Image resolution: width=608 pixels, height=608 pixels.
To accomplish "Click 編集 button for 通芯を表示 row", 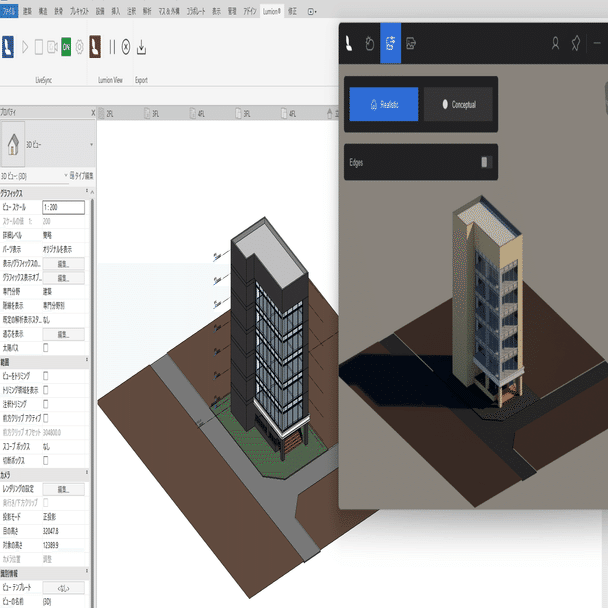I will click(64, 334).
